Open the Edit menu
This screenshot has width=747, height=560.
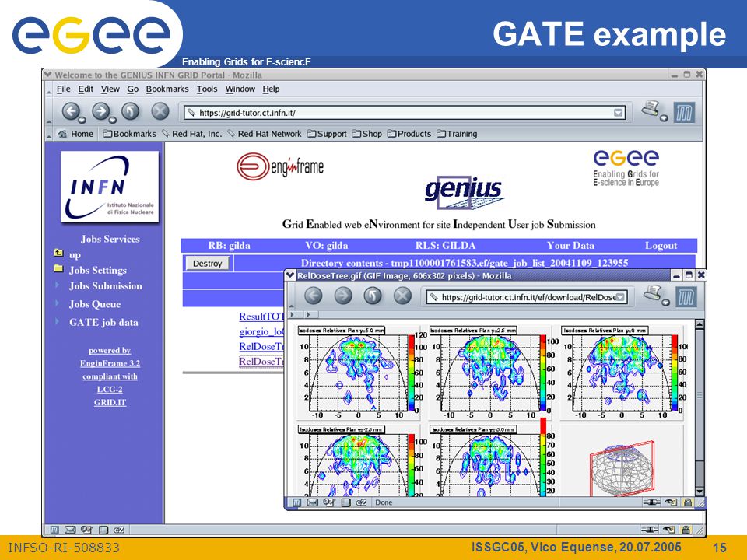coord(86,89)
